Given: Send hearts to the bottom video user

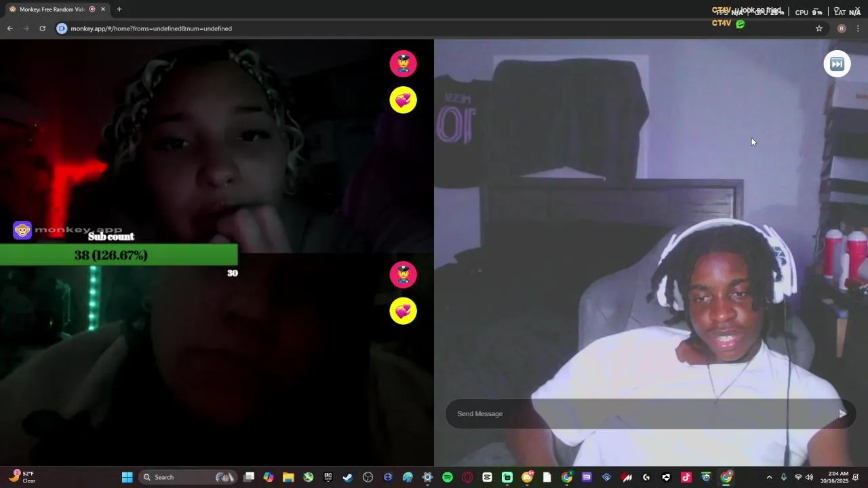Looking at the screenshot, I should tap(403, 311).
